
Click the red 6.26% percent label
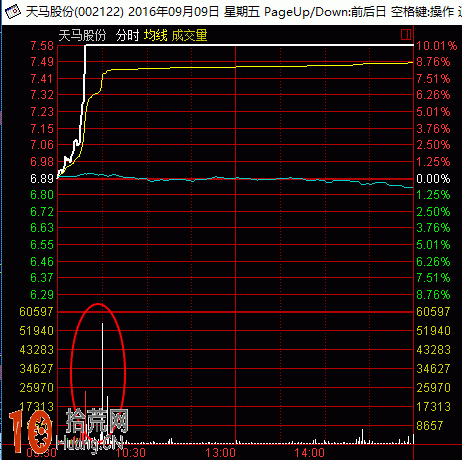tap(433, 95)
